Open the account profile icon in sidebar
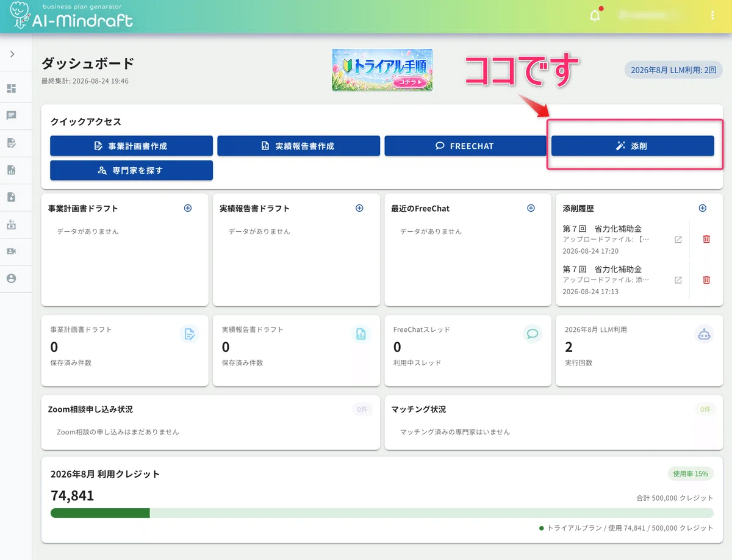 [x=12, y=278]
